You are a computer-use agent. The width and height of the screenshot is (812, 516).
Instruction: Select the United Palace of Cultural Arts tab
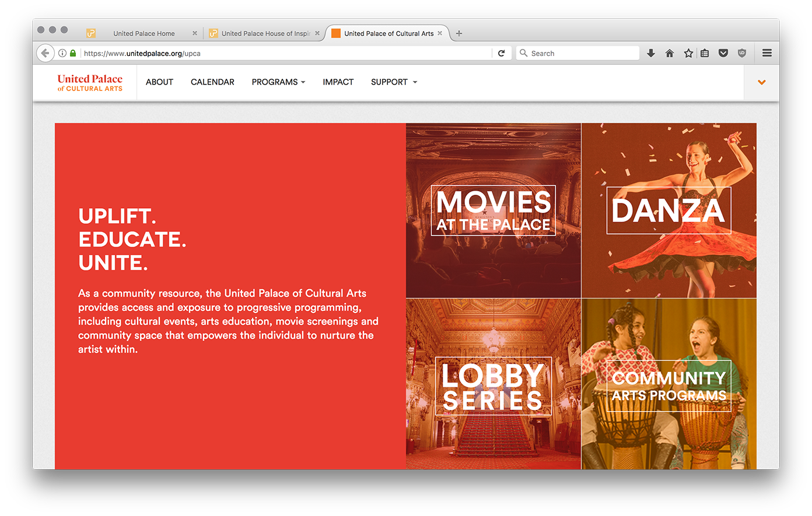tap(388, 33)
